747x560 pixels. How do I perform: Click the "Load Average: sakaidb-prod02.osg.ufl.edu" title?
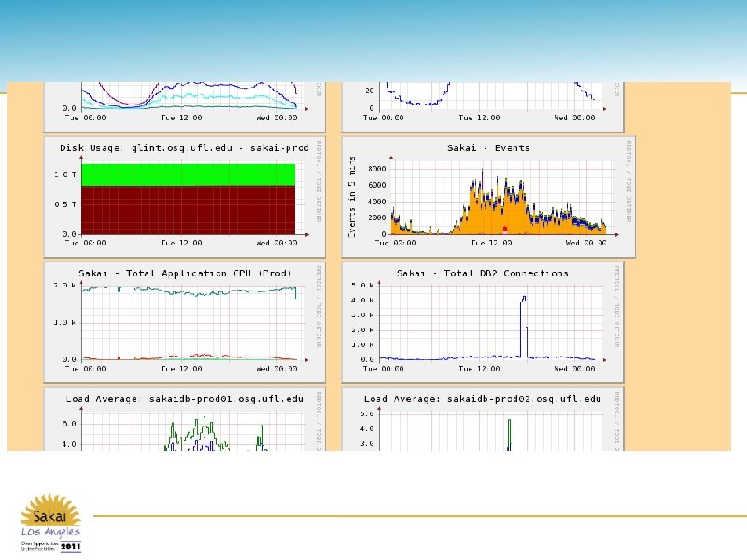click(482, 399)
